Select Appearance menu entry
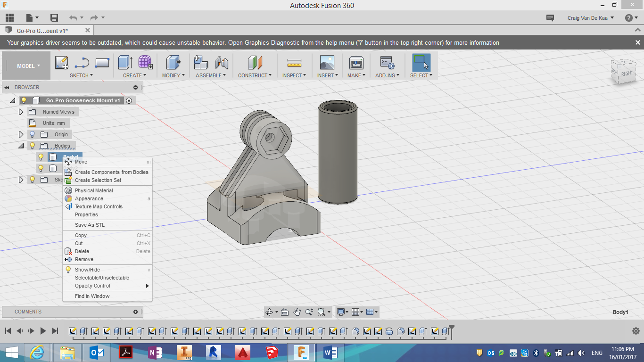644x362 pixels. [x=107, y=198]
